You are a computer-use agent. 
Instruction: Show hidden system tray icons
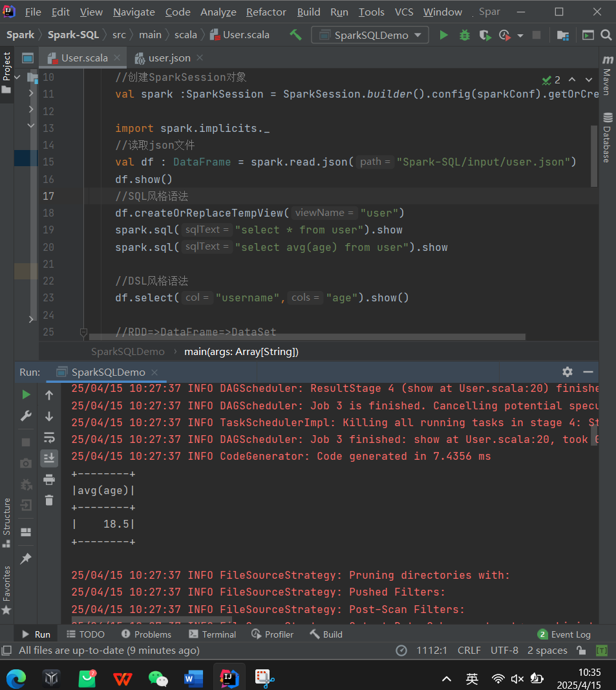446,678
